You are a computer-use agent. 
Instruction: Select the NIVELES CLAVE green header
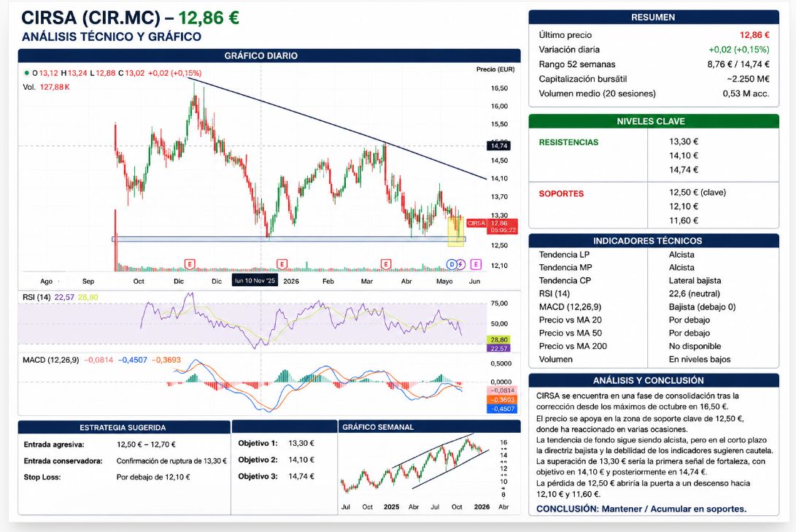pos(653,121)
